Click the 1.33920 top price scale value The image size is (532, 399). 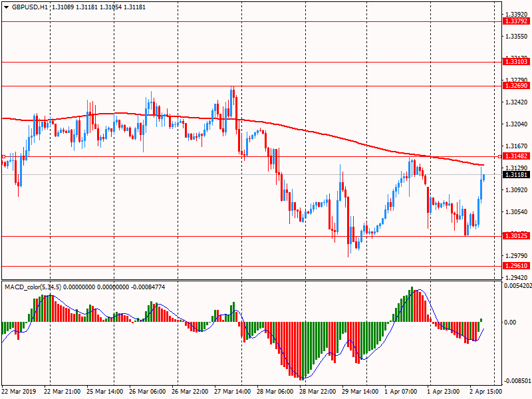pyautogui.click(x=516, y=14)
